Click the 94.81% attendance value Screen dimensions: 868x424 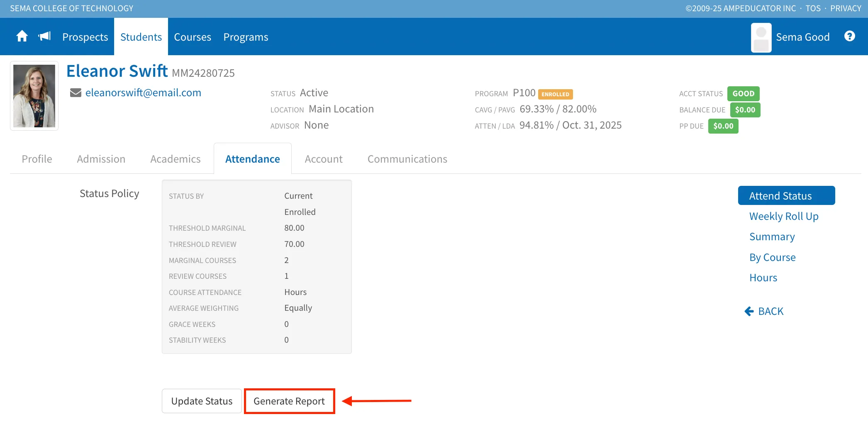[x=536, y=125]
